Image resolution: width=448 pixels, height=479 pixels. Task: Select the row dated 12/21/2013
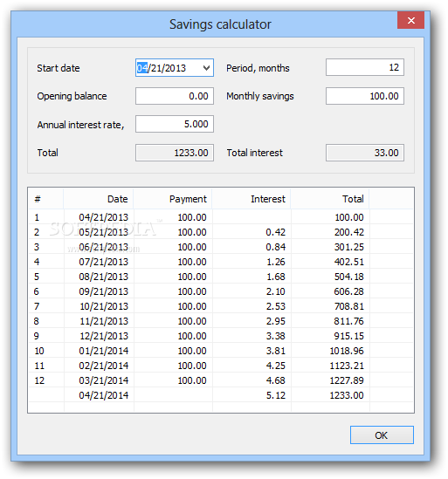(x=220, y=336)
